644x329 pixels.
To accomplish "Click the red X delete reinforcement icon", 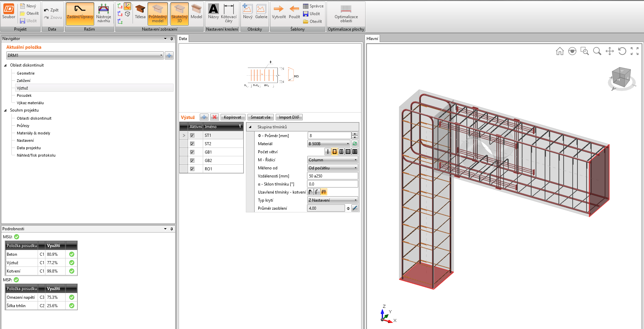I will point(214,117).
